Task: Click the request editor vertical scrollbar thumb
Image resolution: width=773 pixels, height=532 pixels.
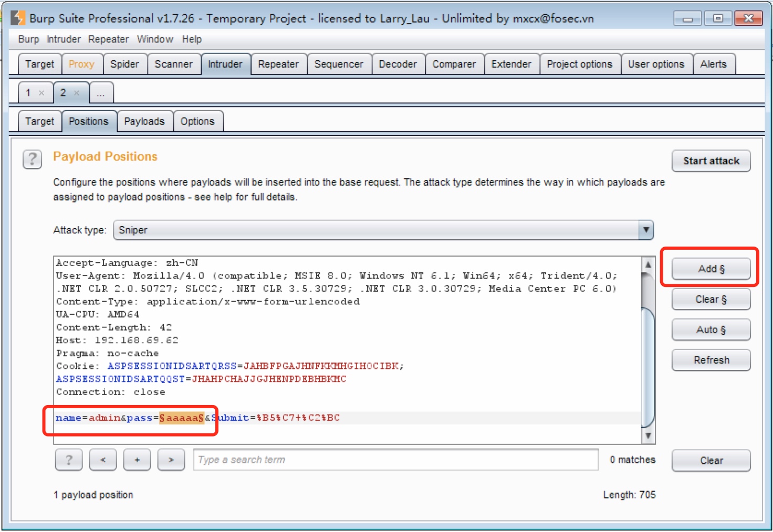Action: pyautogui.click(x=648, y=368)
